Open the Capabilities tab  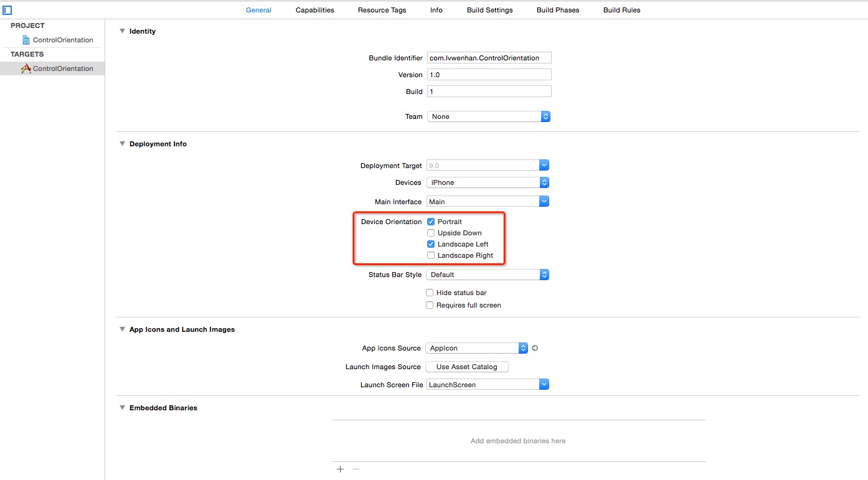pos(314,10)
